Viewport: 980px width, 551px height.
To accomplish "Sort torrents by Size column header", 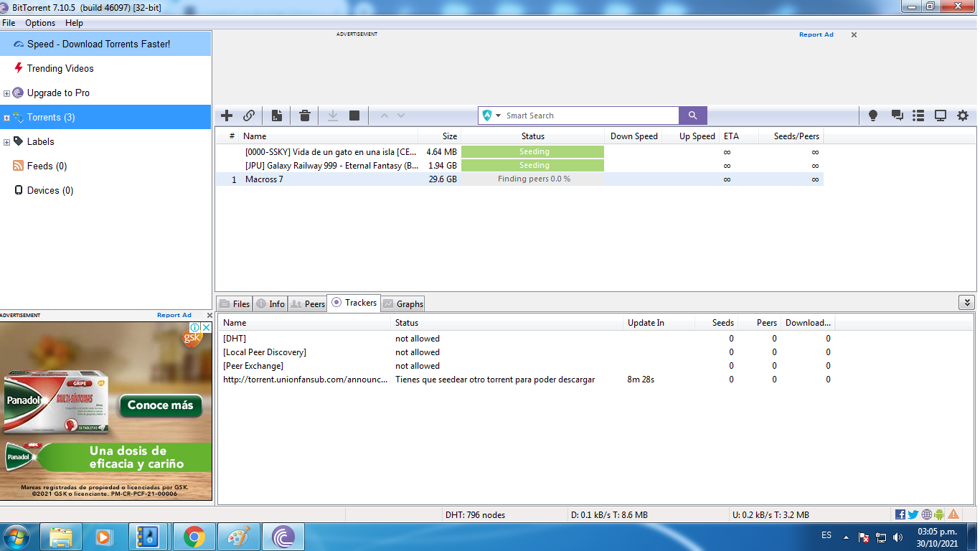I will click(x=439, y=136).
